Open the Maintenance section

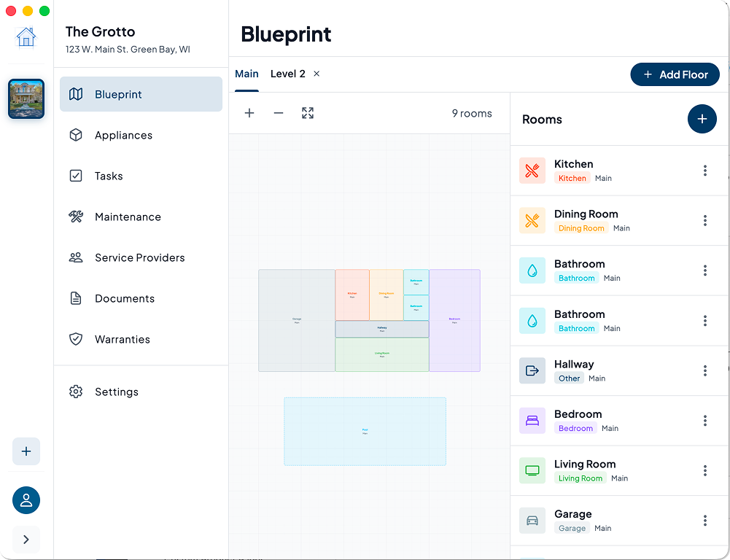click(x=127, y=217)
